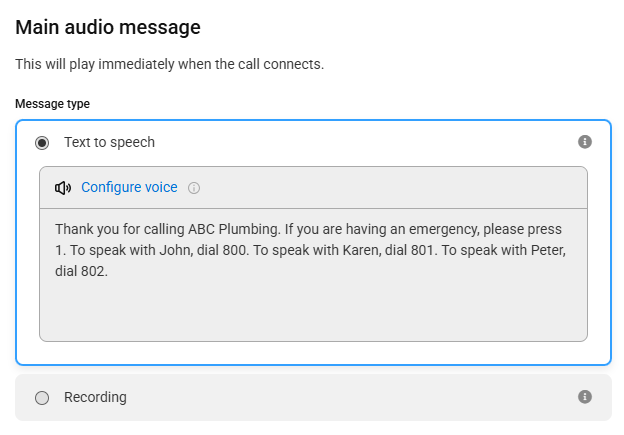Click the speaker icon beside Configure voice

[63, 187]
